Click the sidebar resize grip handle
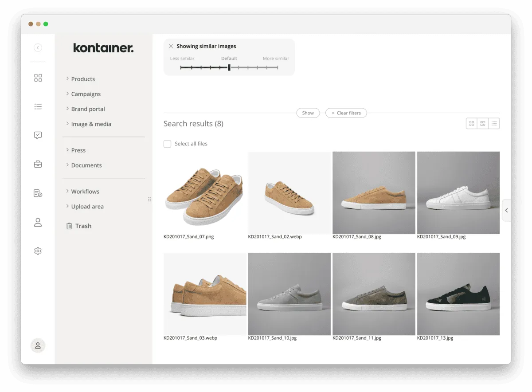Image resolution: width=532 pixels, height=392 pixels. coord(149,200)
